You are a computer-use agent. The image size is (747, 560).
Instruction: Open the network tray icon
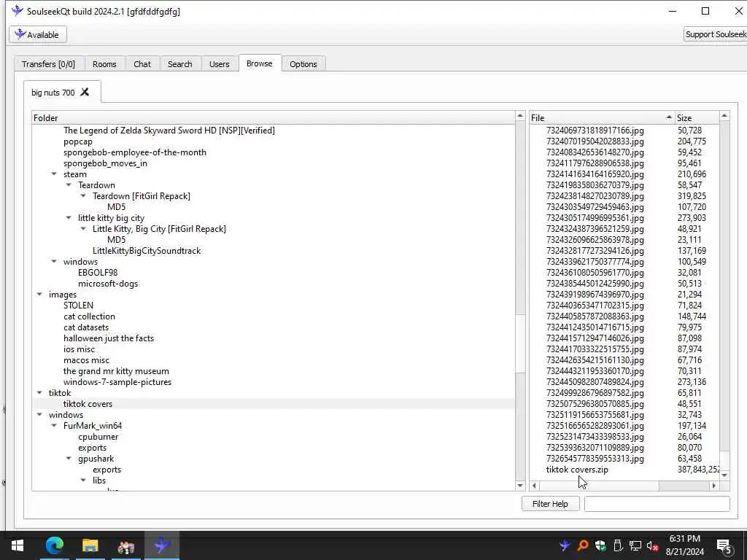pyautogui.click(x=635, y=545)
